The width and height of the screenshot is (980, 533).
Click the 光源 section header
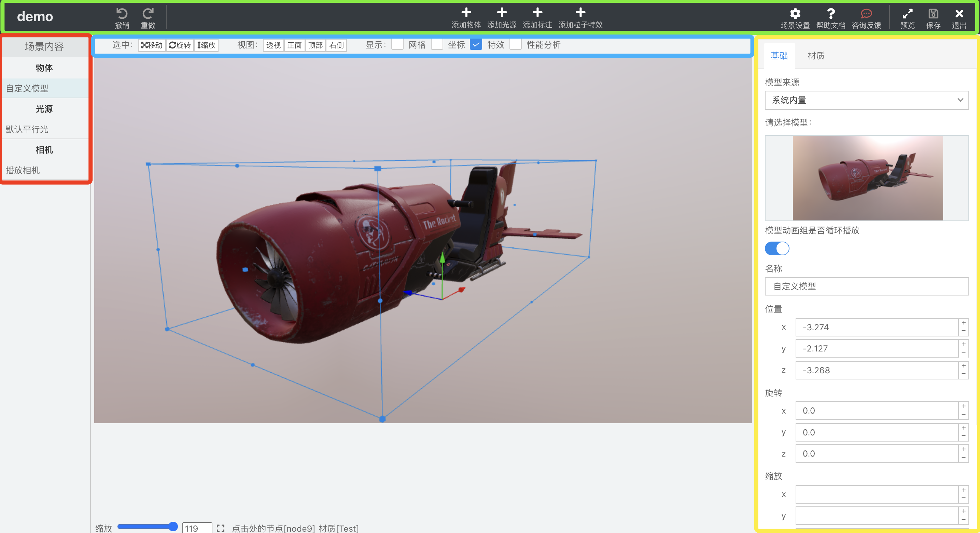[x=44, y=109]
